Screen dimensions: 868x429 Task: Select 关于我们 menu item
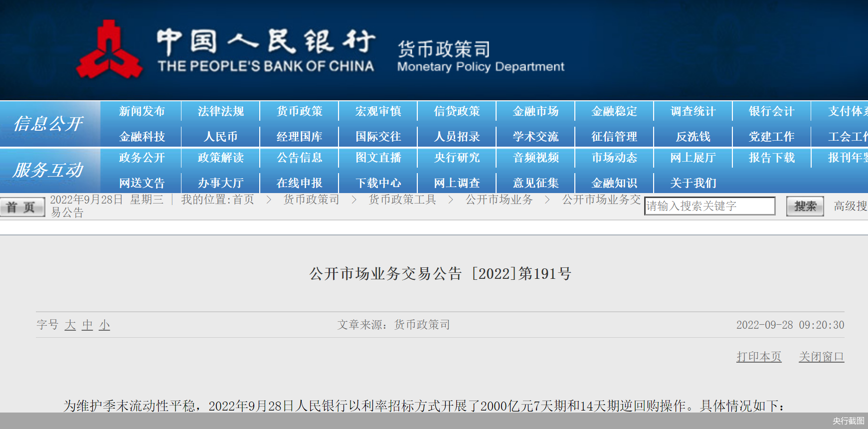tap(693, 183)
